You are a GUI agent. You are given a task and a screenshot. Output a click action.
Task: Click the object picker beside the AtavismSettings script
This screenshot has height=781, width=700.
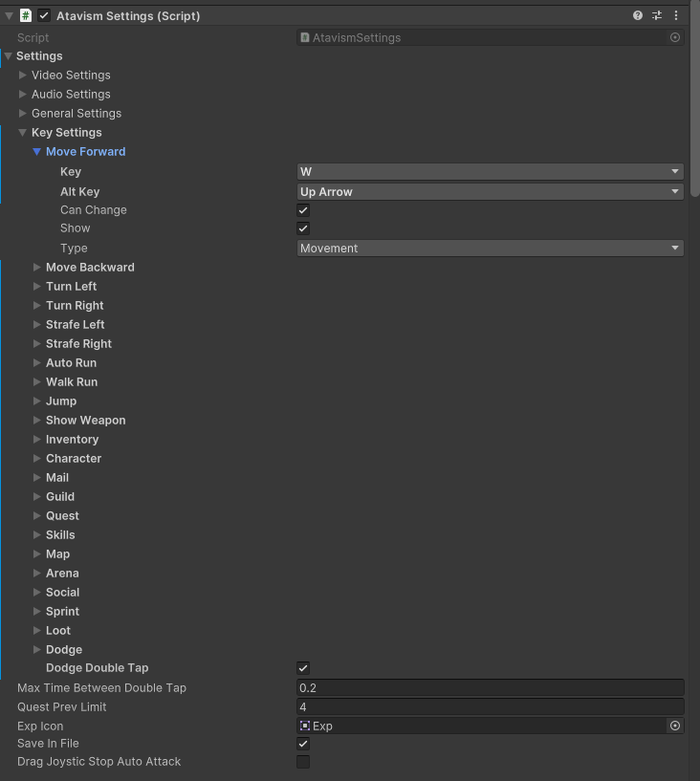pos(675,37)
